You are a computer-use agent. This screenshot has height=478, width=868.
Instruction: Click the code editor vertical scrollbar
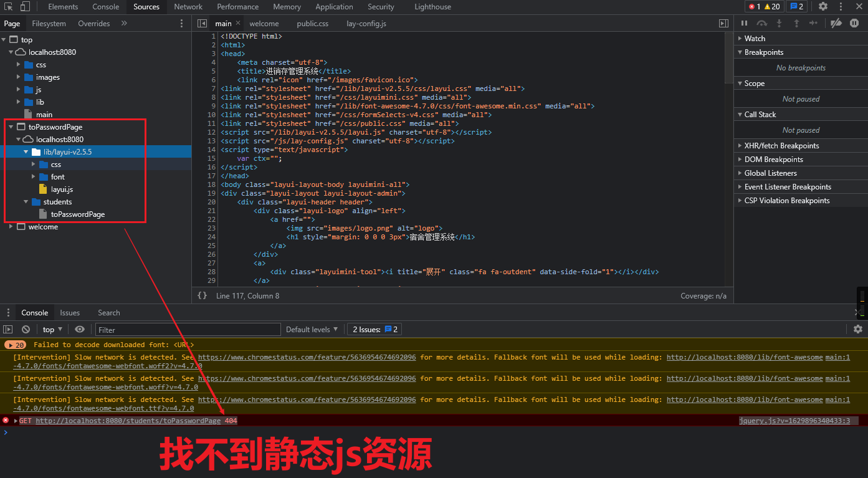coord(728,57)
